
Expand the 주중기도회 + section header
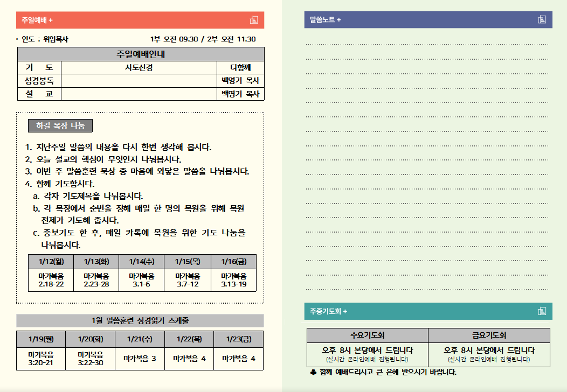point(328,311)
